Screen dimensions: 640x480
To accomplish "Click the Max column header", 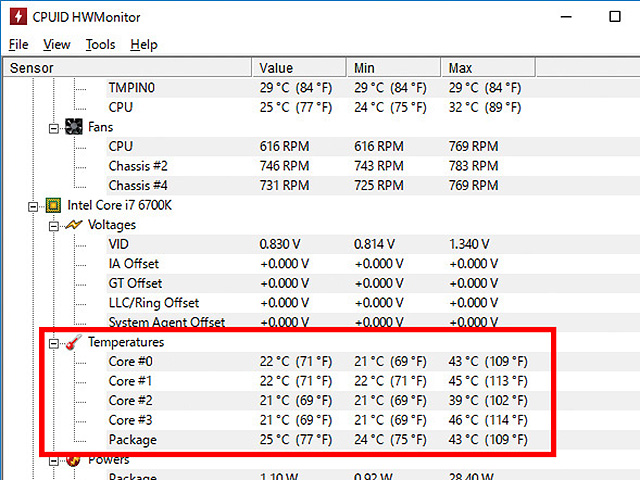I will click(488, 68).
